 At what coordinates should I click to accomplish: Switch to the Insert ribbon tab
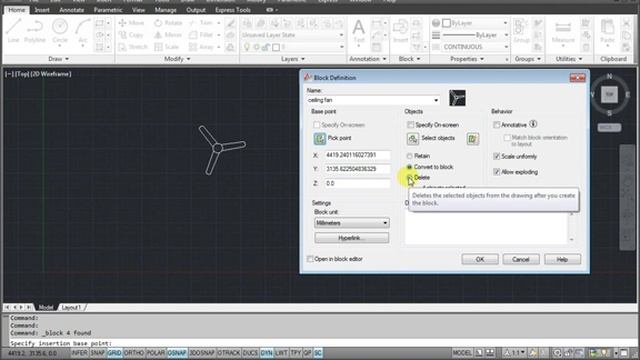tap(42, 10)
